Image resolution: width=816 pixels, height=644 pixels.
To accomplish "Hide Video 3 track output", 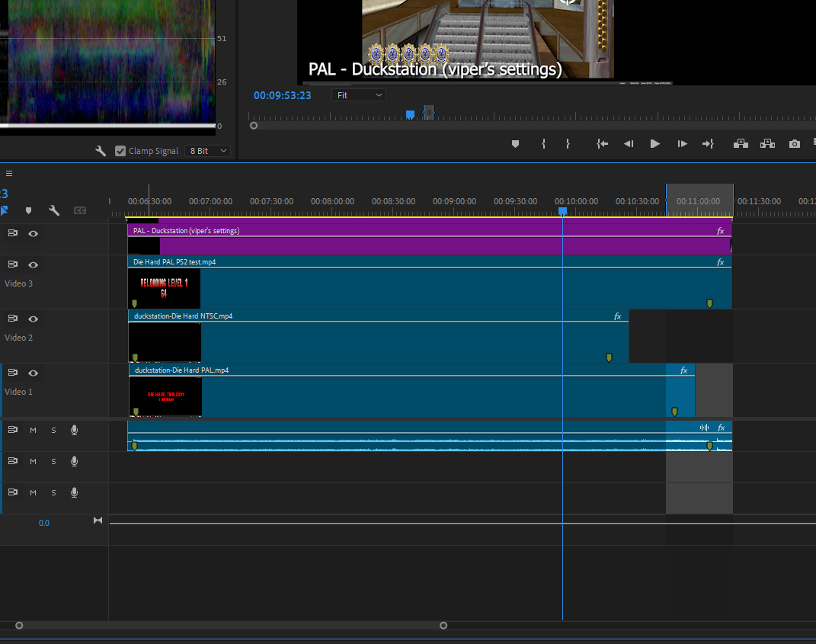I will click(34, 265).
